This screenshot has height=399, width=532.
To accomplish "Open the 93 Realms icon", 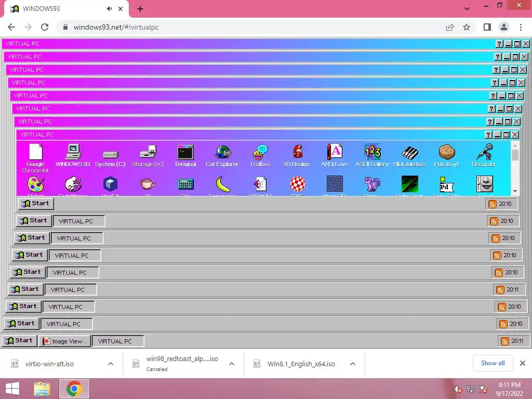I will pyautogui.click(x=297, y=156).
